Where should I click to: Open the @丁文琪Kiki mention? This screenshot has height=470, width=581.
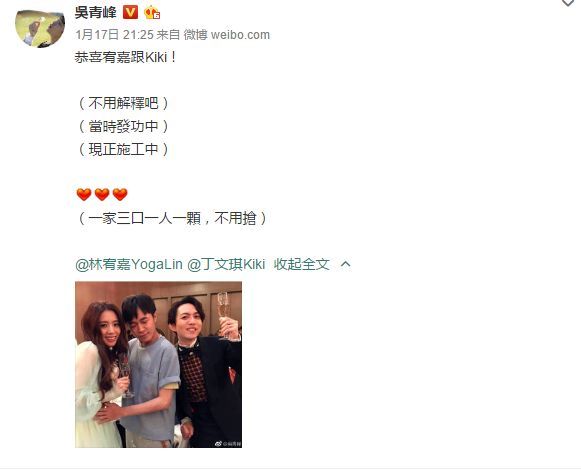pyautogui.click(x=226, y=265)
